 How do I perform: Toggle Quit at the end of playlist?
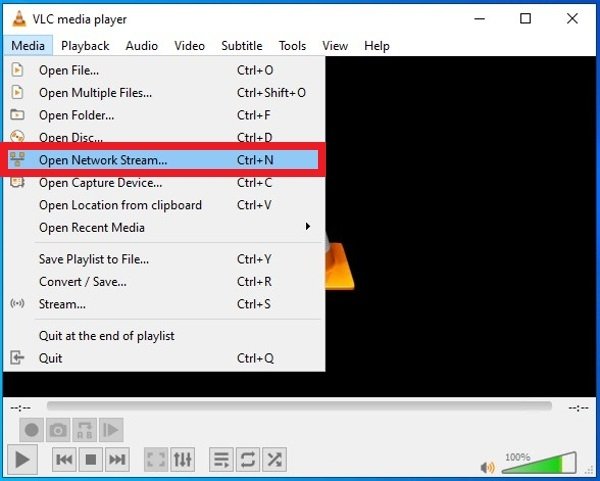(164, 336)
